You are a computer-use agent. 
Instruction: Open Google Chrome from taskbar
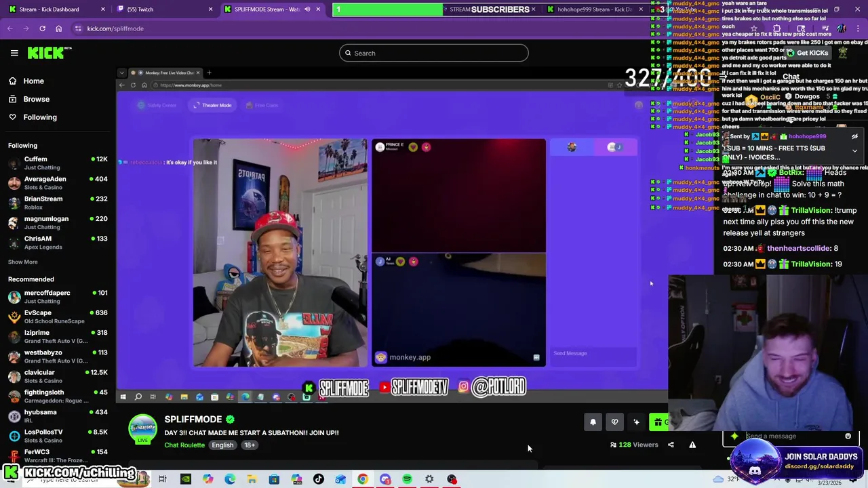pyautogui.click(x=363, y=479)
